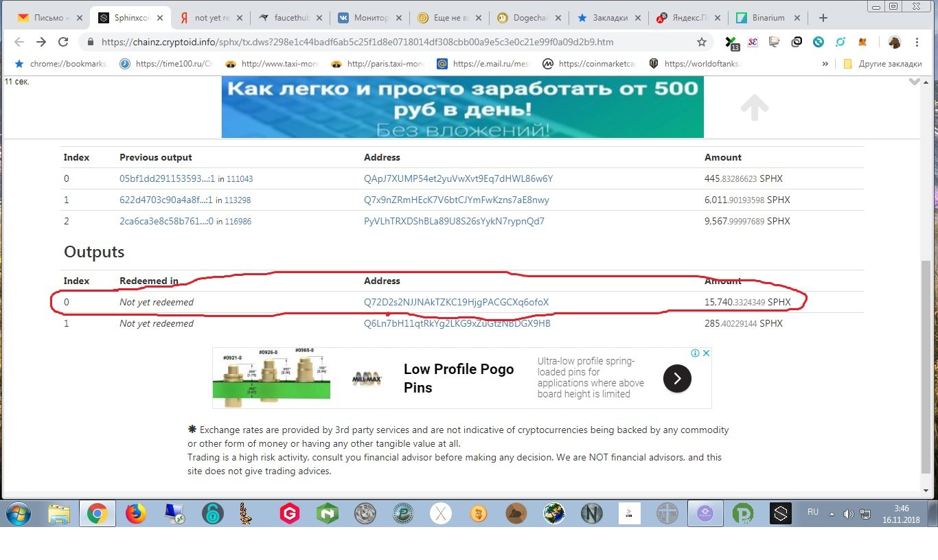Screen dimensions: 938x560
Task: Open Chrome's three-dot menu
Action: (917, 42)
